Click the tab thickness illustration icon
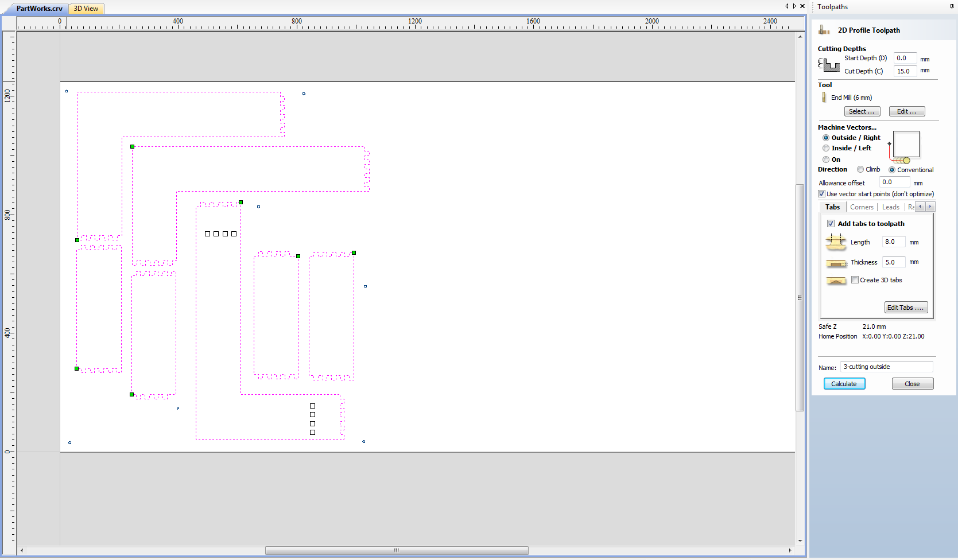The height and width of the screenshot is (560, 958). 836,263
